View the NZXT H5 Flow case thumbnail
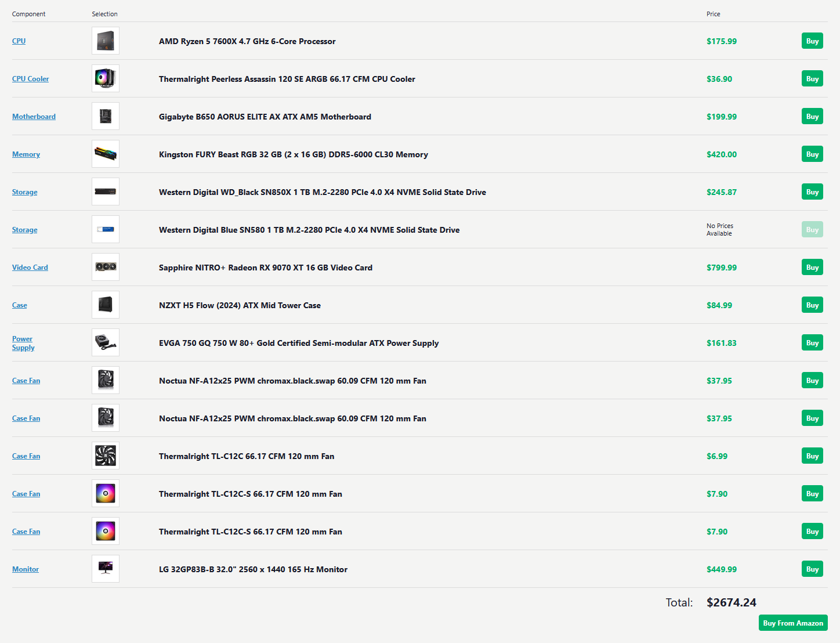 pyautogui.click(x=106, y=305)
